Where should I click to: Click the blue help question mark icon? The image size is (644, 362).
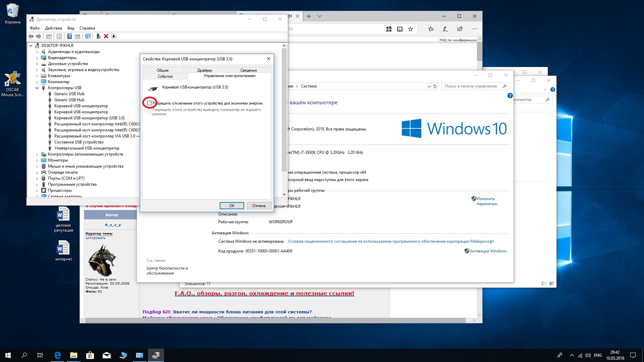[69, 36]
